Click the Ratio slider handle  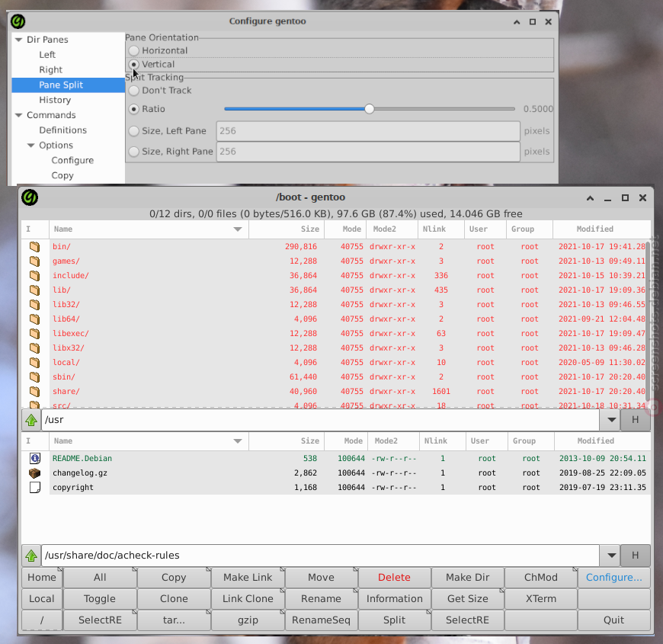pos(369,109)
